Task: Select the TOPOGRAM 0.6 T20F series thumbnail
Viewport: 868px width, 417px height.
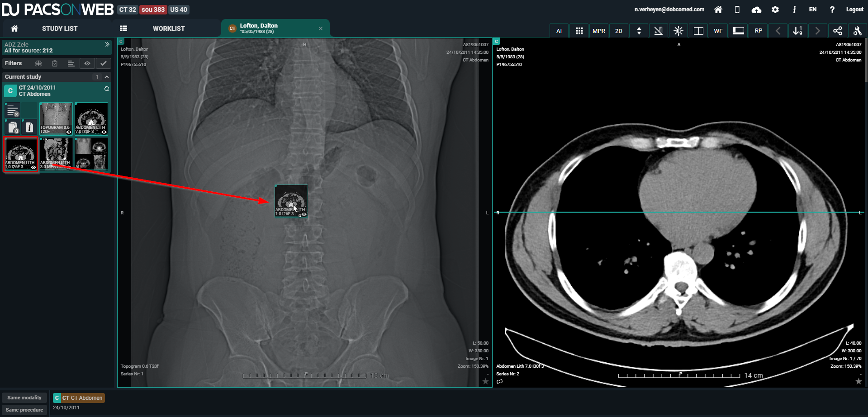Action: point(56,118)
